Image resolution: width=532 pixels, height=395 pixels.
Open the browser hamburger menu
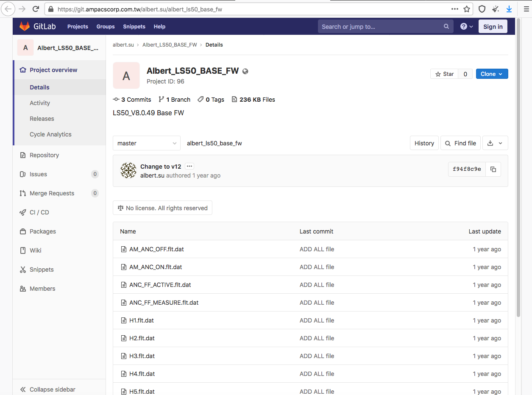(526, 9)
